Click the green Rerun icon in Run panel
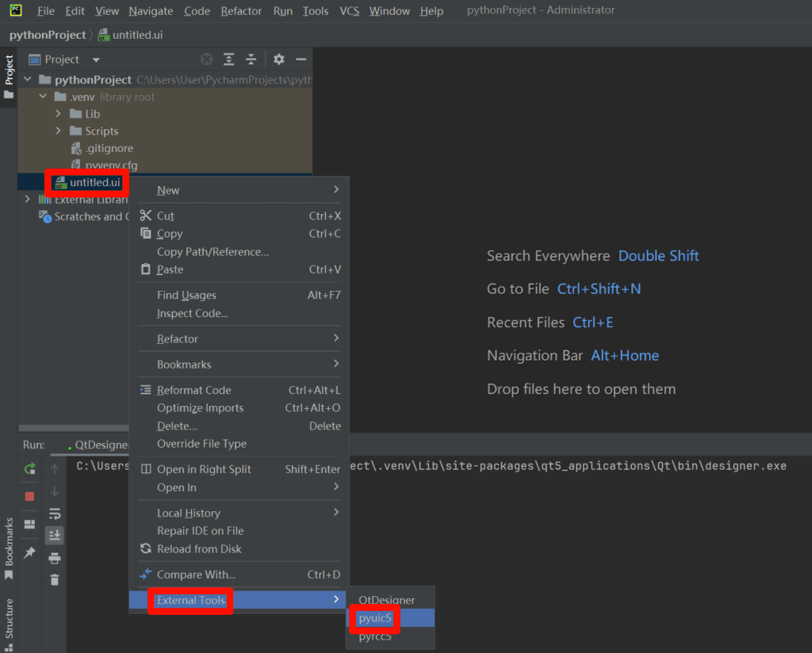Image resolution: width=812 pixels, height=653 pixels. (x=30, y=469)
